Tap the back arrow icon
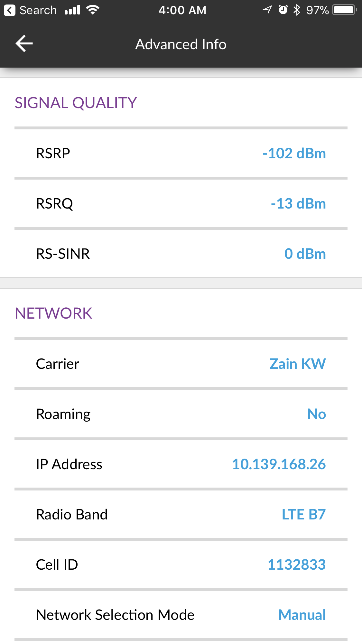362x644 pixels. tap(24, 44)
